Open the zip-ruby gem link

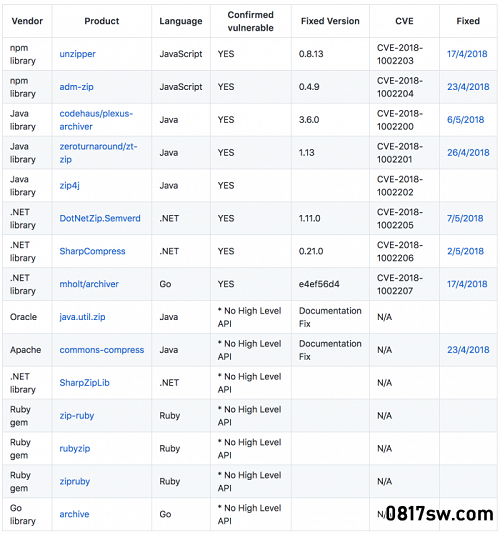(77, 416)
